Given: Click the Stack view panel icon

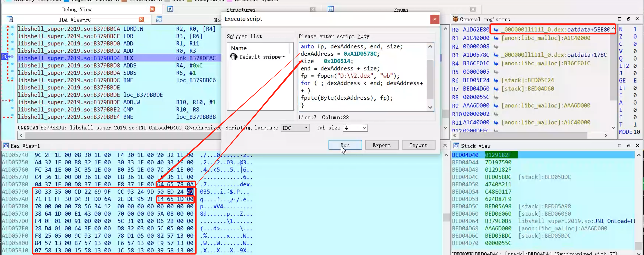Looking at the screenshot, I should (456, 146).
